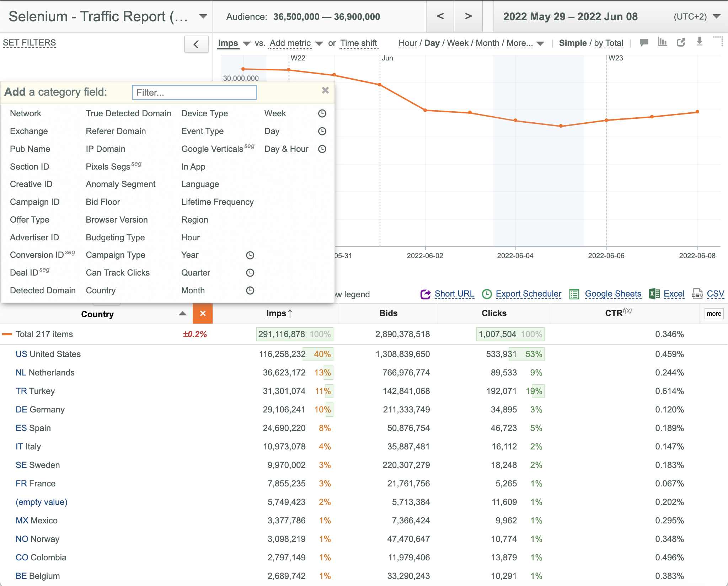Open the report title dropdown arrow
Image resolution: width=728 pixels, height=586 pixels.
click(203, 16)
